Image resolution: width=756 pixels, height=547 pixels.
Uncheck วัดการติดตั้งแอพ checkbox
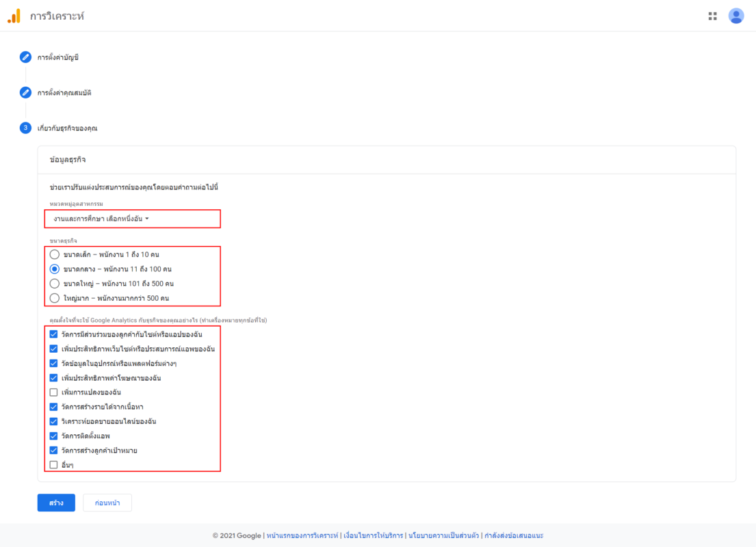[54, 436]
